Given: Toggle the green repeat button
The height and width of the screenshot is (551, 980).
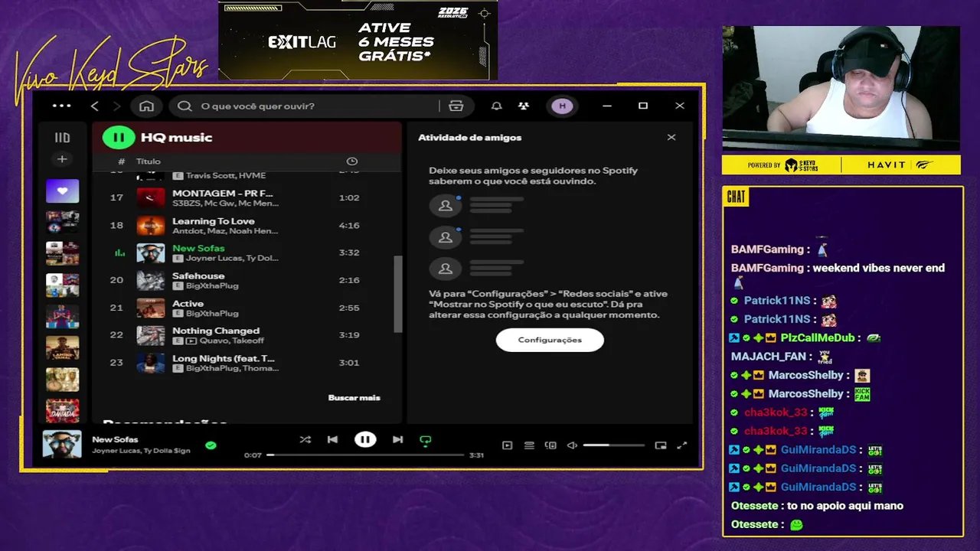Looking at the screenshot, I should point(426,440).
